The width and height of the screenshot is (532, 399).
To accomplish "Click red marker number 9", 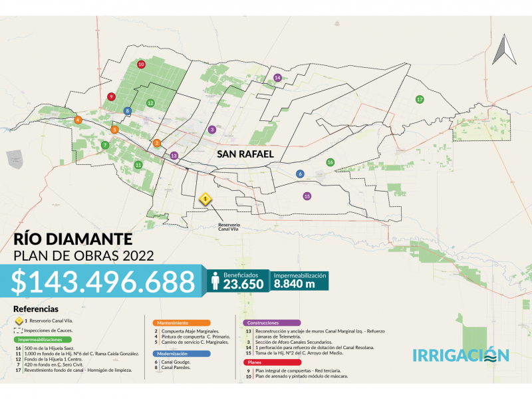I will (x=111, y=97).
